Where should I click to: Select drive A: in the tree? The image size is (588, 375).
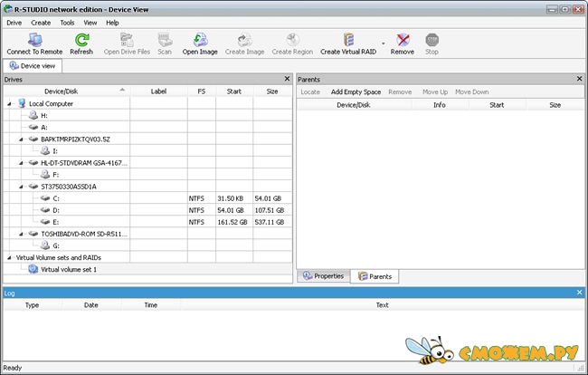coord(44,127)
